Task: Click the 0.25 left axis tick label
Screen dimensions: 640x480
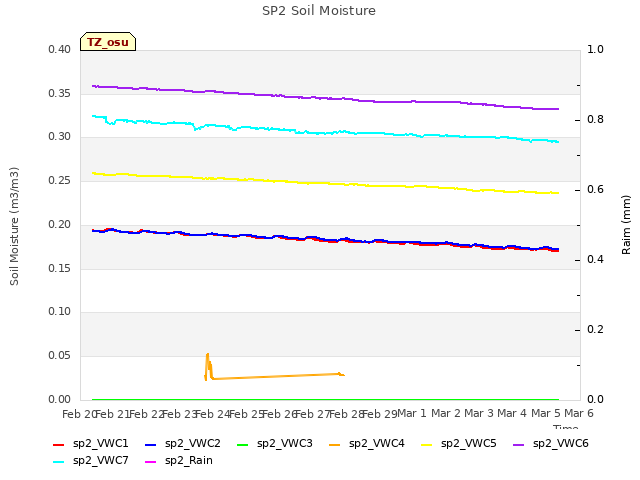Action: [x=60, y=180]
